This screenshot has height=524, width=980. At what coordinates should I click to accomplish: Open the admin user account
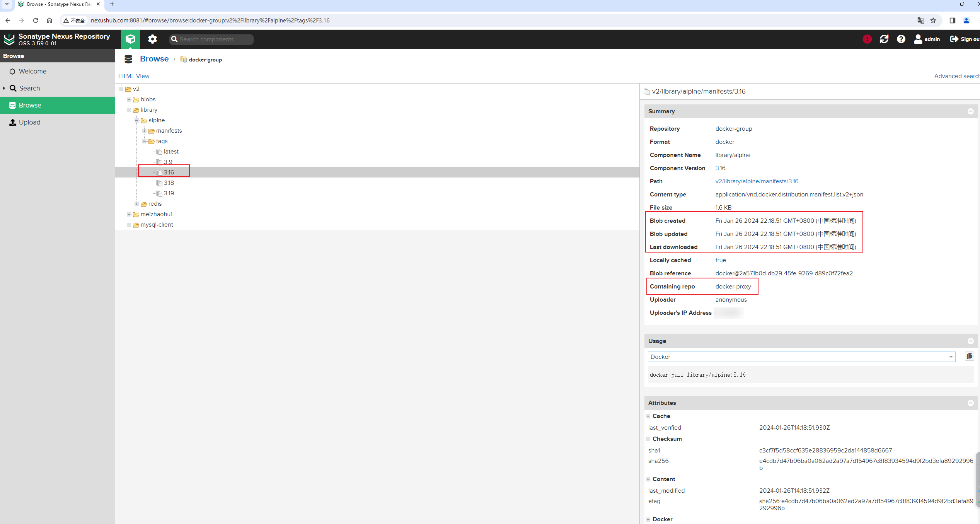click(x=927, y=39)
